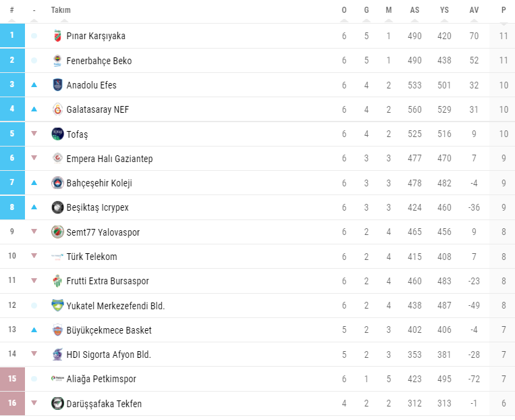Click the down arrow beside Tofaş

[34, 134]
